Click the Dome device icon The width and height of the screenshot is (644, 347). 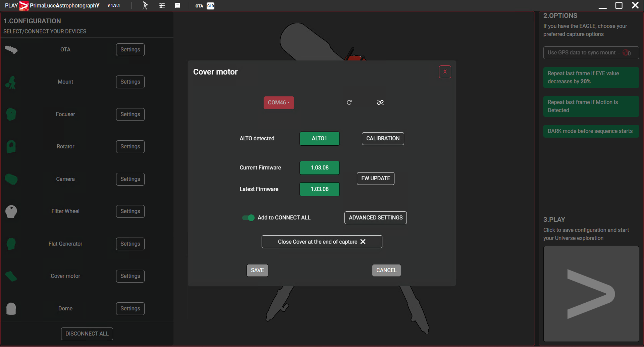[x=11, y=309]
